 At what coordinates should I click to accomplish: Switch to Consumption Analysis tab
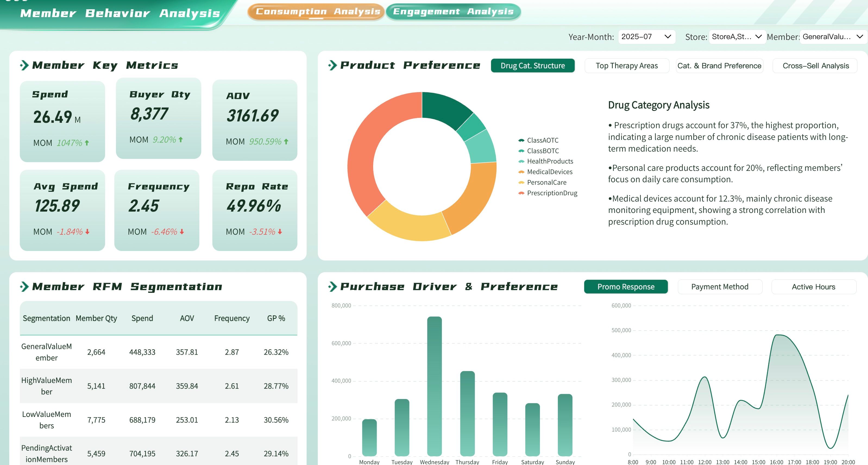click(x=316, y=12)
